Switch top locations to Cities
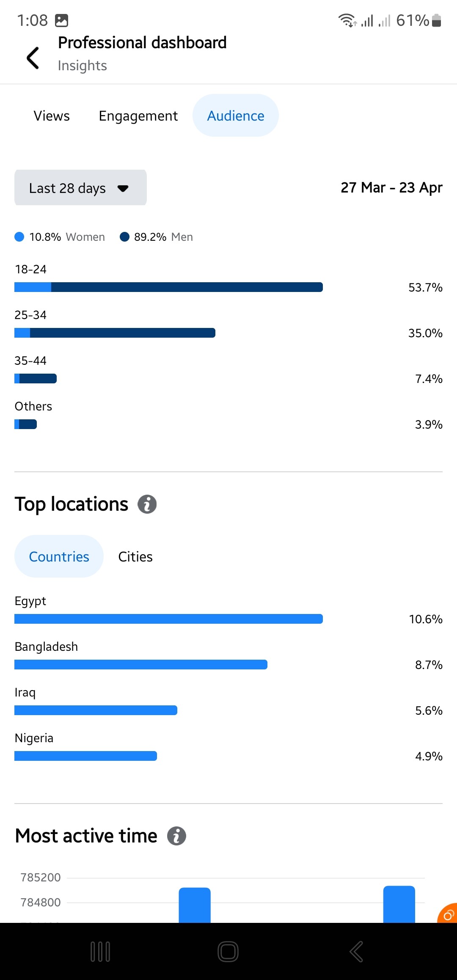Image resolution: width=457 pixels, height=980 pixels. pos(135,556)
